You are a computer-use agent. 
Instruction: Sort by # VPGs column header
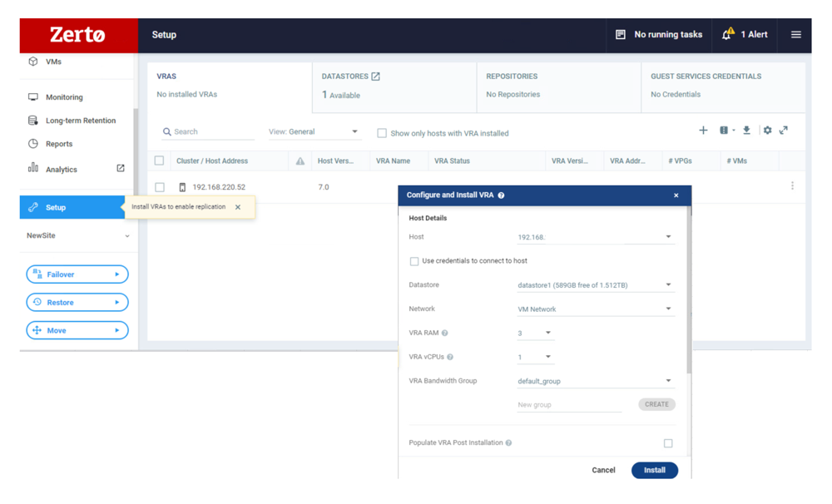pyautogui.click(x=681, y=161)
